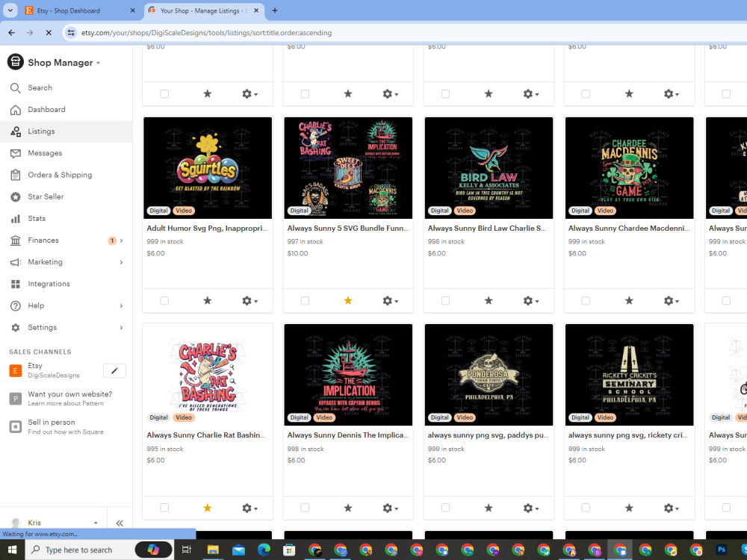Open gear menu for Charlie Rat Bashing listing

click(249, 508)
